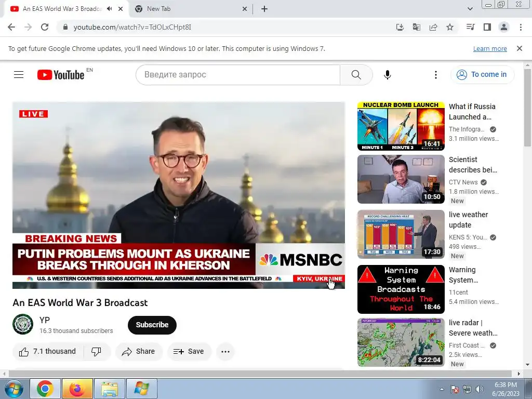Click the video title An EAS World War 3 Broadcast
532x399 pixels.
tap(80, 303)
